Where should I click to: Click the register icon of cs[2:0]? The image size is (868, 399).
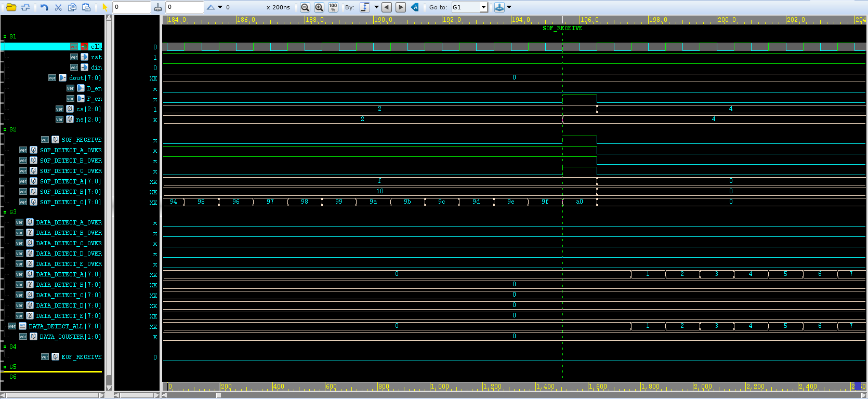pos(70,109)
